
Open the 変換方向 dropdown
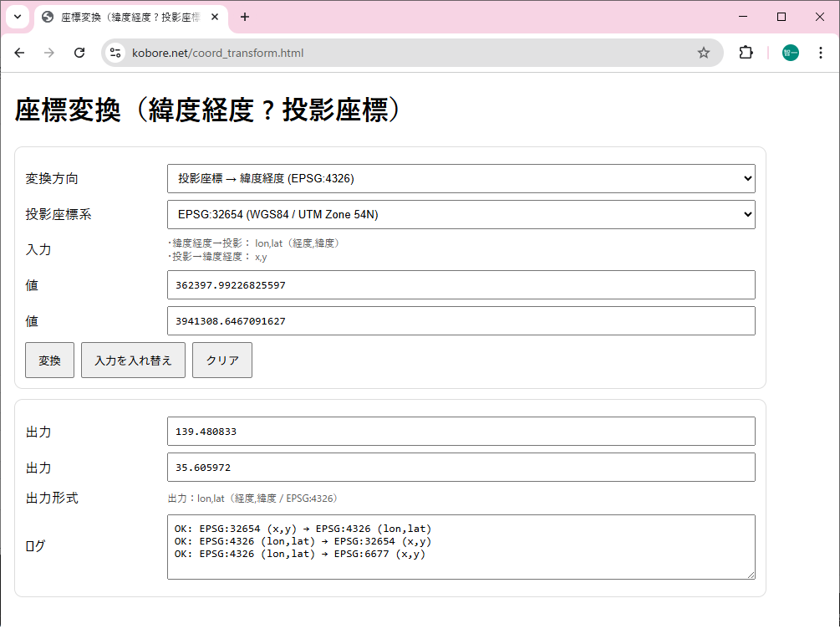(x=461, y=178)
